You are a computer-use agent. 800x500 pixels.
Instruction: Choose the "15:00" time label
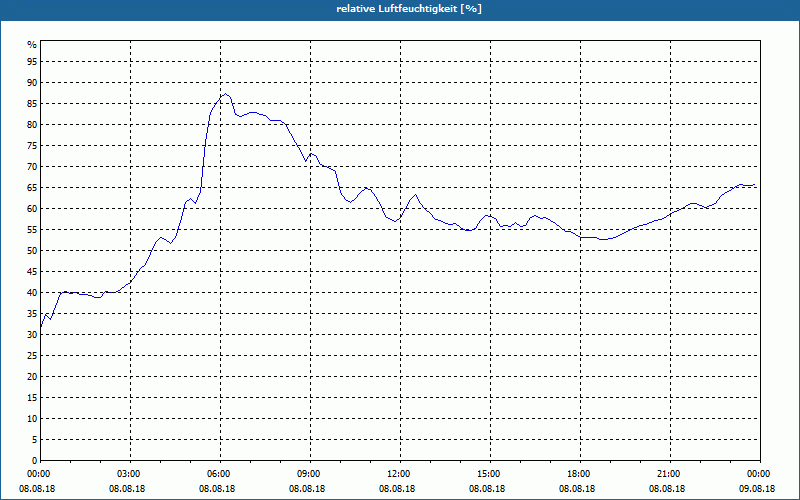click(x=490, y=474)
